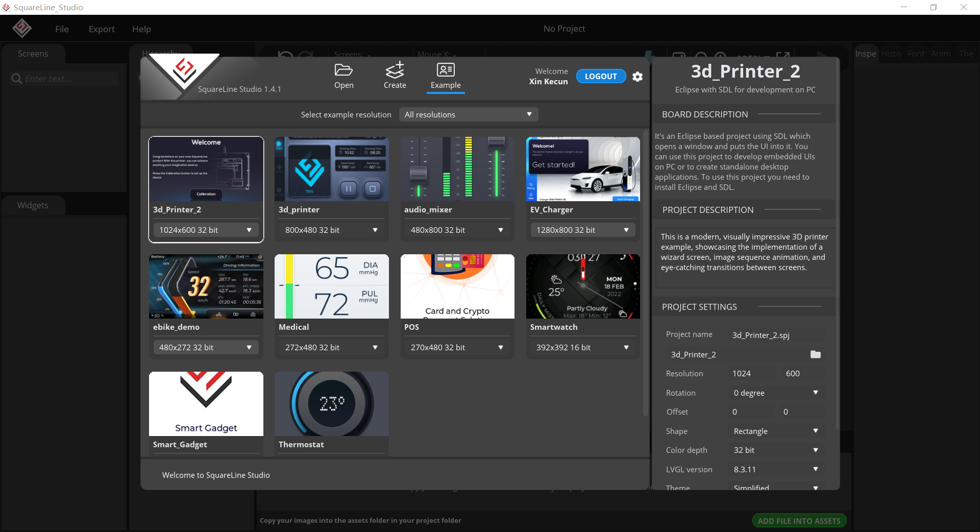Screen dimensions: 980x532
Task: Open the Rotation 0 degree dropdown
Action: coord(776,393)
